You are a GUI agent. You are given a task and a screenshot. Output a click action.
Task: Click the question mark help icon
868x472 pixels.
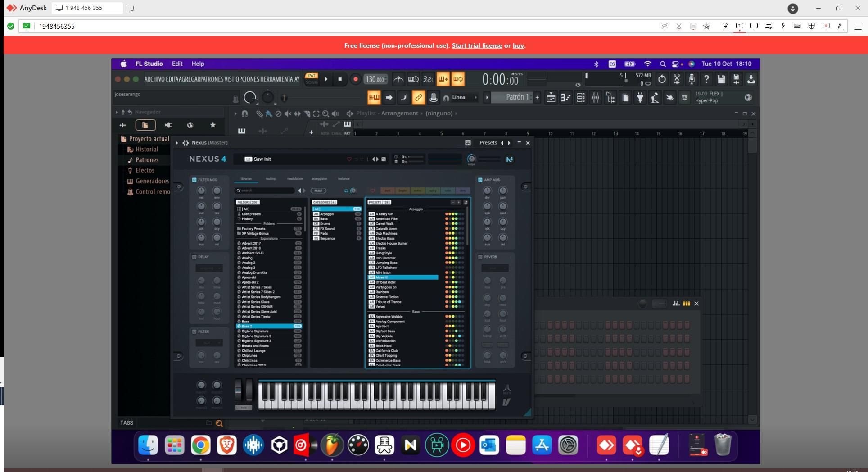coord(706,79)
